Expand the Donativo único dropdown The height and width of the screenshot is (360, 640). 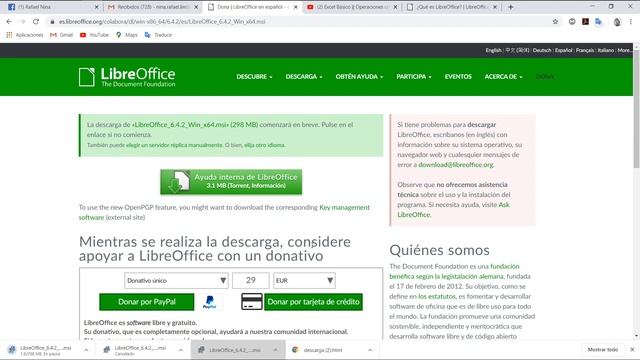tap(176, 280)
